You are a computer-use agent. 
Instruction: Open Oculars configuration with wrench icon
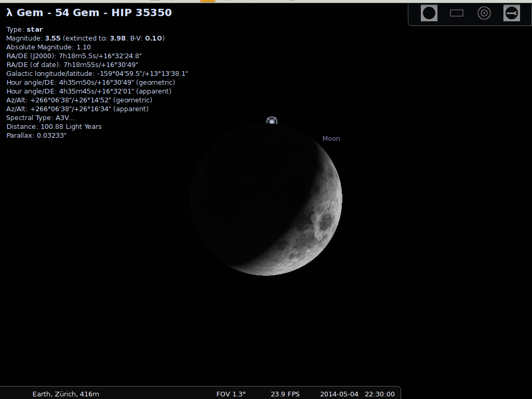512,13
